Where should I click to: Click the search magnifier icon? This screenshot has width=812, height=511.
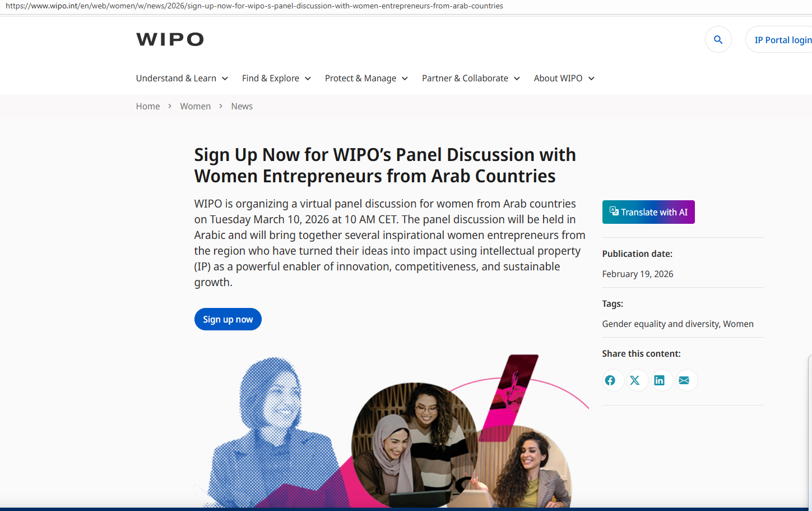718,40
